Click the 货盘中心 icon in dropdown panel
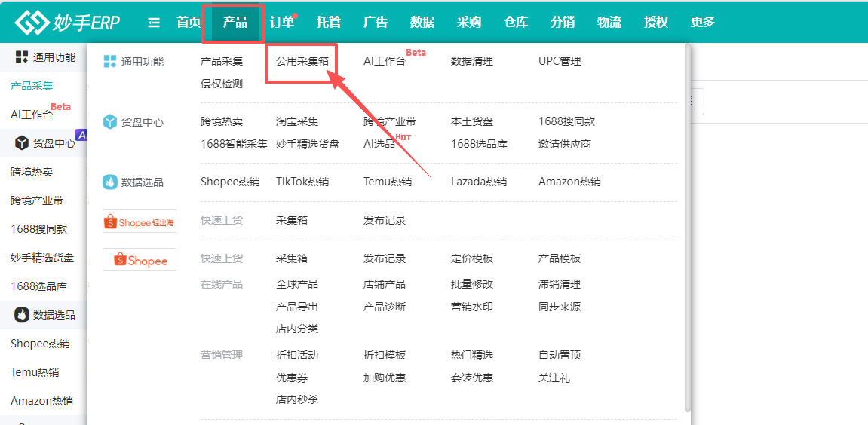This screenshot has height=425, width=868. point(110,122)
